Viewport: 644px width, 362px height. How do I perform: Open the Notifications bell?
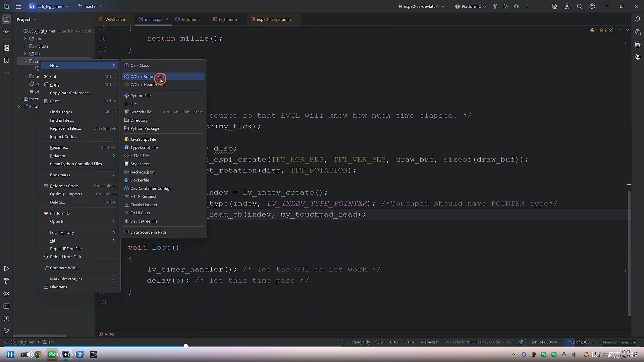pyautogui.click(x=638, y=19)
